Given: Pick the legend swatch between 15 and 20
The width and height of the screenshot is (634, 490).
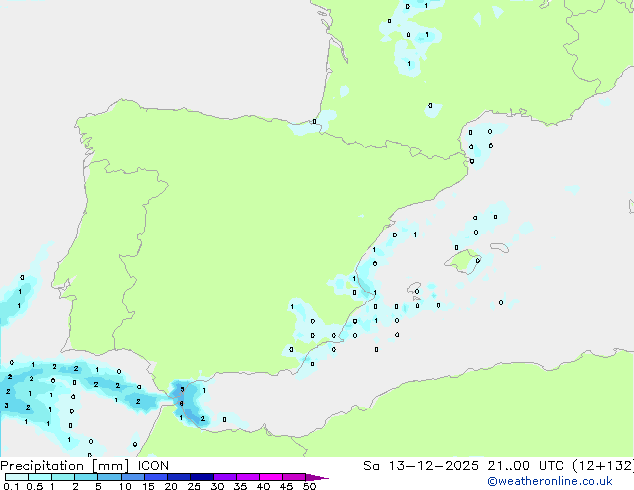Looking at the screenshot, I should click(x=156, y=477).
